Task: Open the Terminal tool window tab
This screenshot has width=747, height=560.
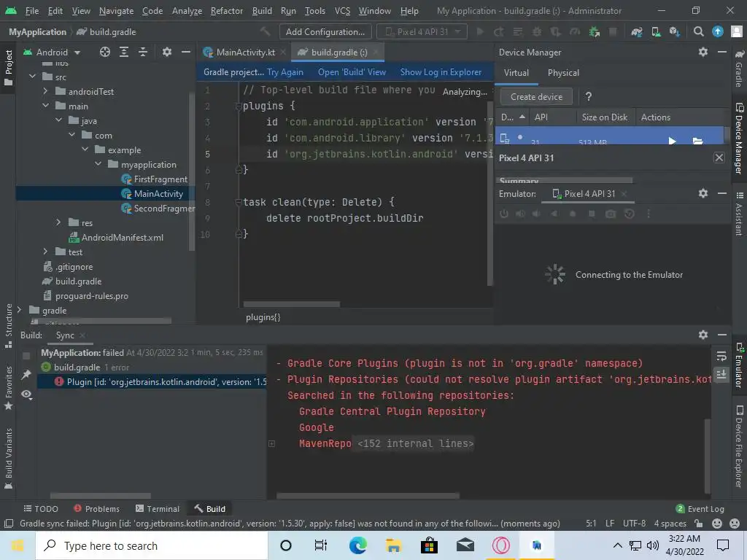Action: click(x=158, y=508)
